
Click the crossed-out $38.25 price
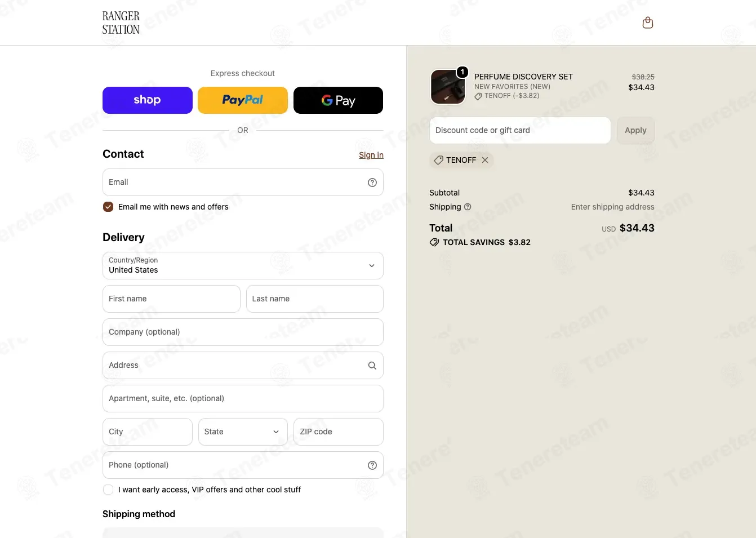pos(643,77)
